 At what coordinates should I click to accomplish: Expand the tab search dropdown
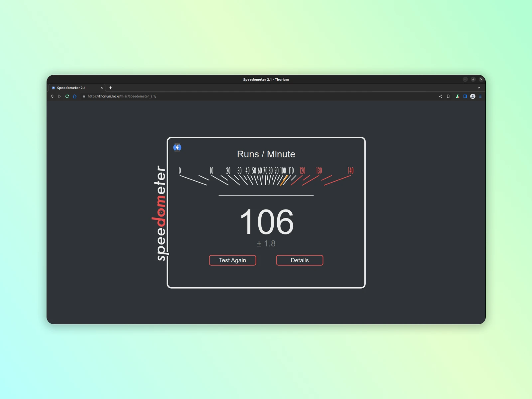click(479, 88)
